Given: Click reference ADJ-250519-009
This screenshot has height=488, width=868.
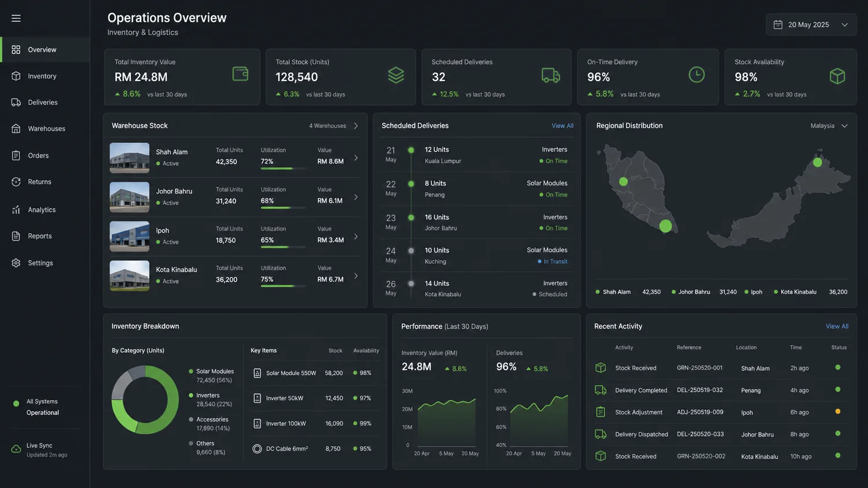Looking at the screenshot, I should point(700,412).
